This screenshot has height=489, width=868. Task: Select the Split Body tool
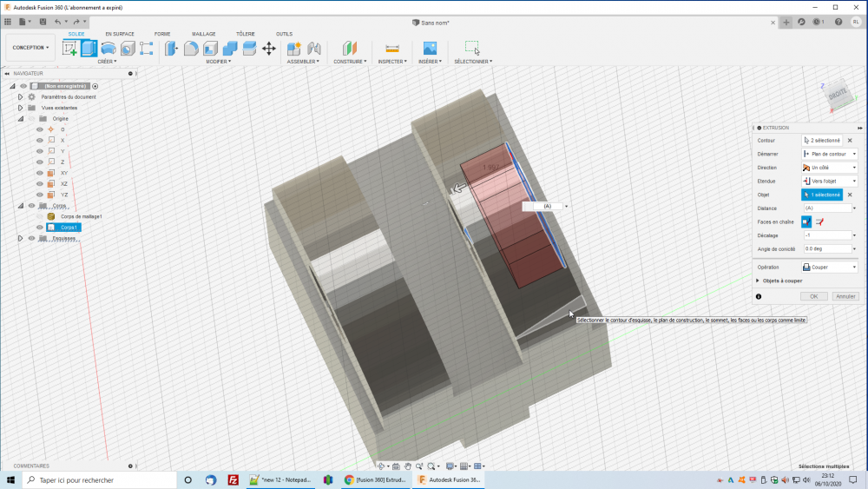click(x=250, y=48)
